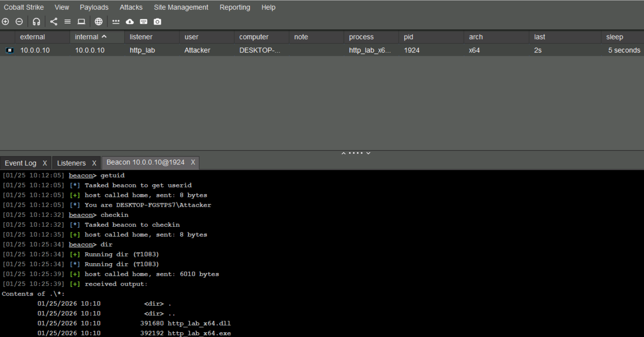Open the Site Management menu
The image size is (644, 337).
pos(181,7)
